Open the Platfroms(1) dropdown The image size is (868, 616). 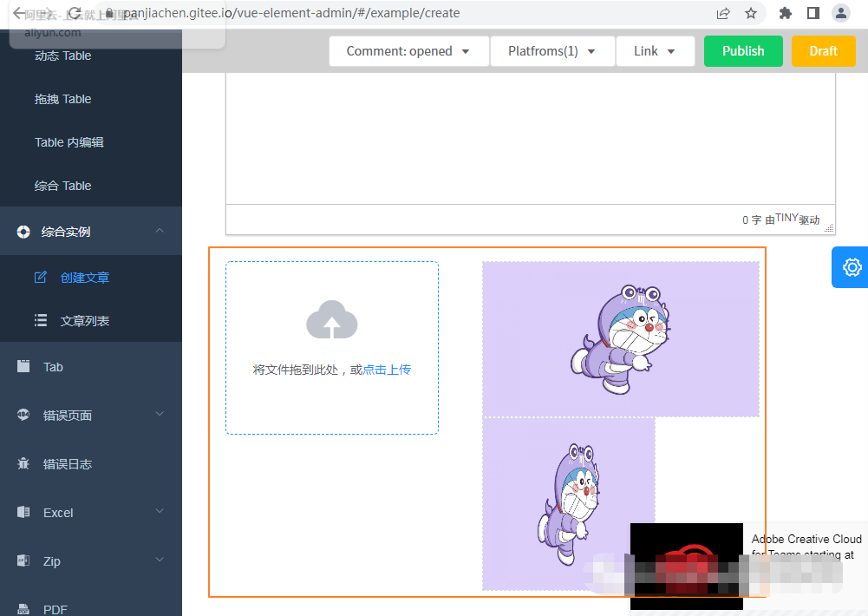point(552,50)
